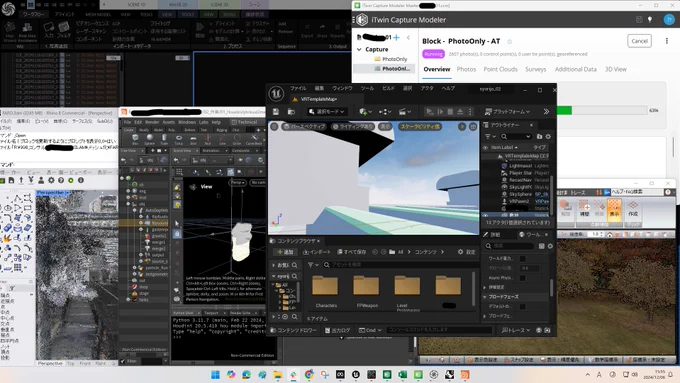Expand the Unreal toolbar overflow chevrons
This screenshot has width=680, height=383.
point(546,112)
